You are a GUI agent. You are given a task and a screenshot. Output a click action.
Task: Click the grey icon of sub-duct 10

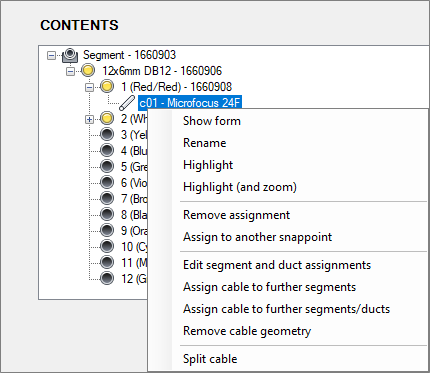coord(107,246)
